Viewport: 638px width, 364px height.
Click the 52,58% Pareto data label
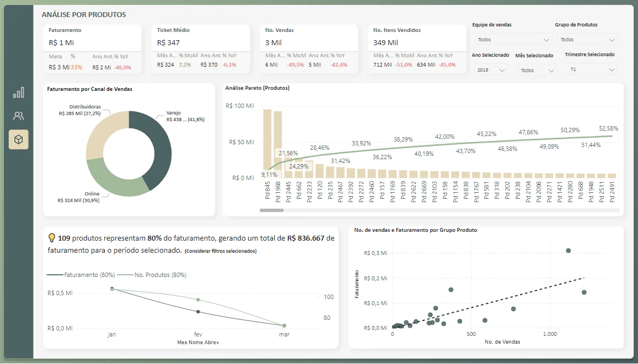tap(608, 128)
